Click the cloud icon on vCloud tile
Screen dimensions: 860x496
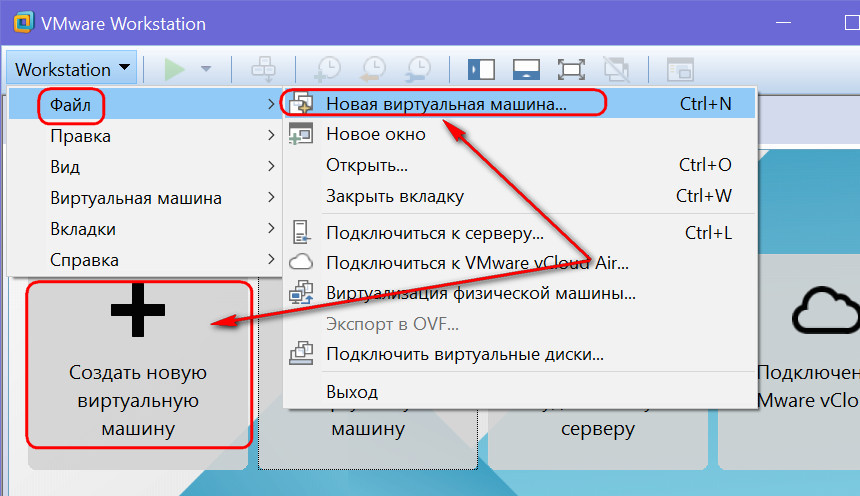click(x=826, y=311)
